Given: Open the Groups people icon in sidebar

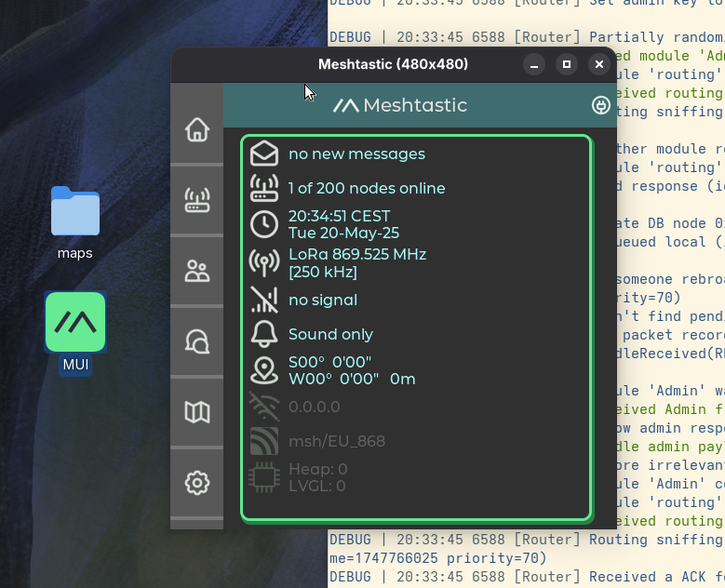Looking at the screenshot, I should pos(197,271).
